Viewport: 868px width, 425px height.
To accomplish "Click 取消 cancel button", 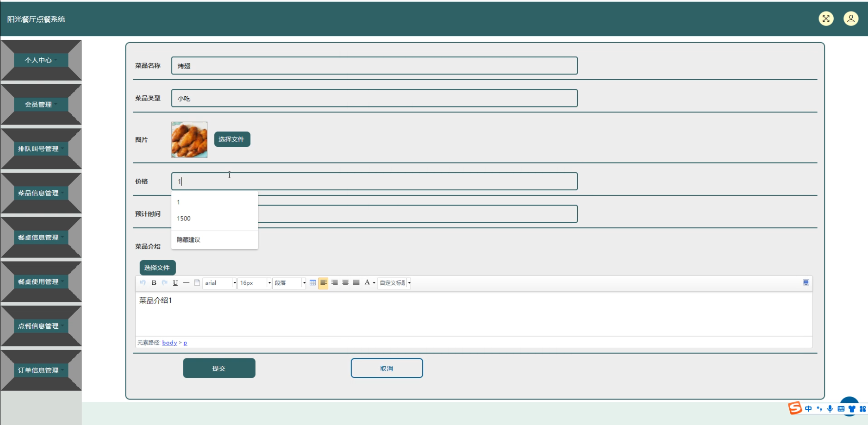I will 387,368.
